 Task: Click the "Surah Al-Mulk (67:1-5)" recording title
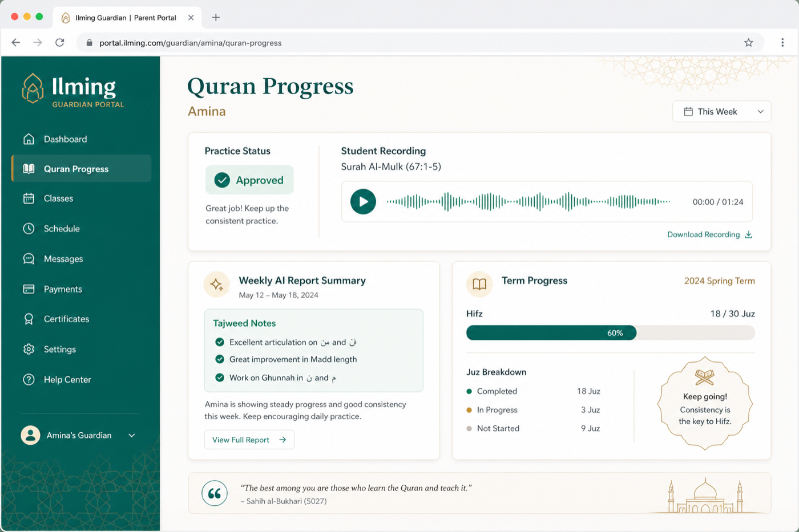pyautogui.click(x=391, y=166)
